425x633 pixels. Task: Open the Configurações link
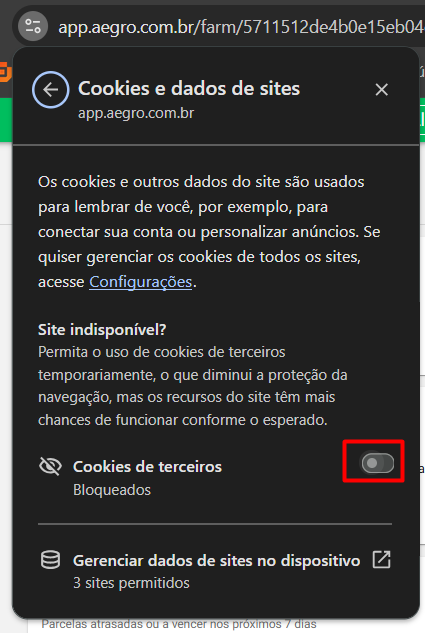140,282
